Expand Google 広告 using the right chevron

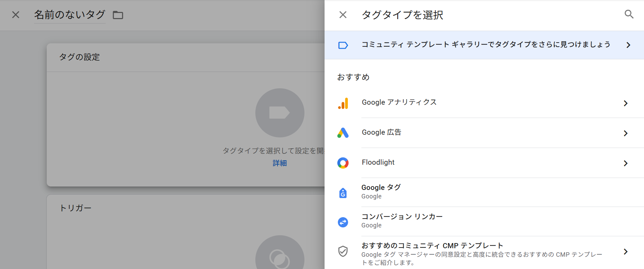point(625,133)
